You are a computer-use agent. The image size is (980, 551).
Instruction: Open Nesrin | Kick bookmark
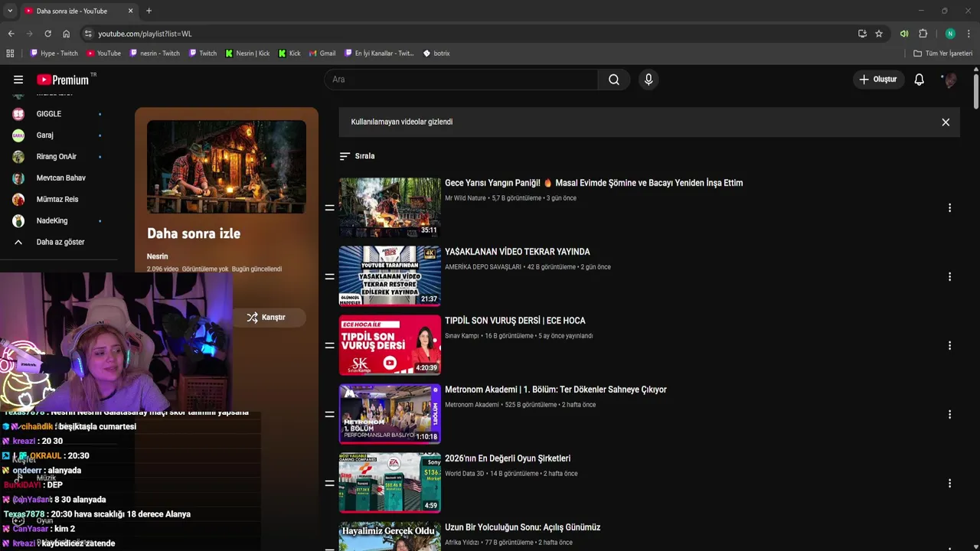tap(247, 54)
